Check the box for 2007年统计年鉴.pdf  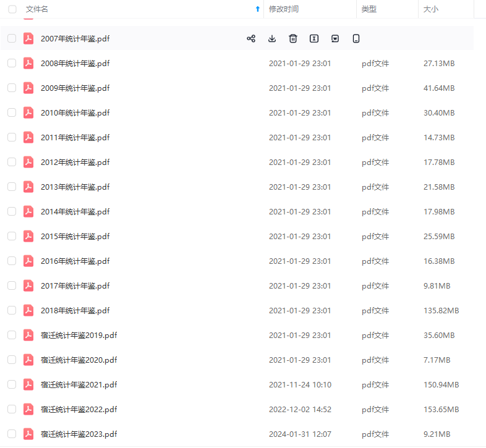point(12,38)
